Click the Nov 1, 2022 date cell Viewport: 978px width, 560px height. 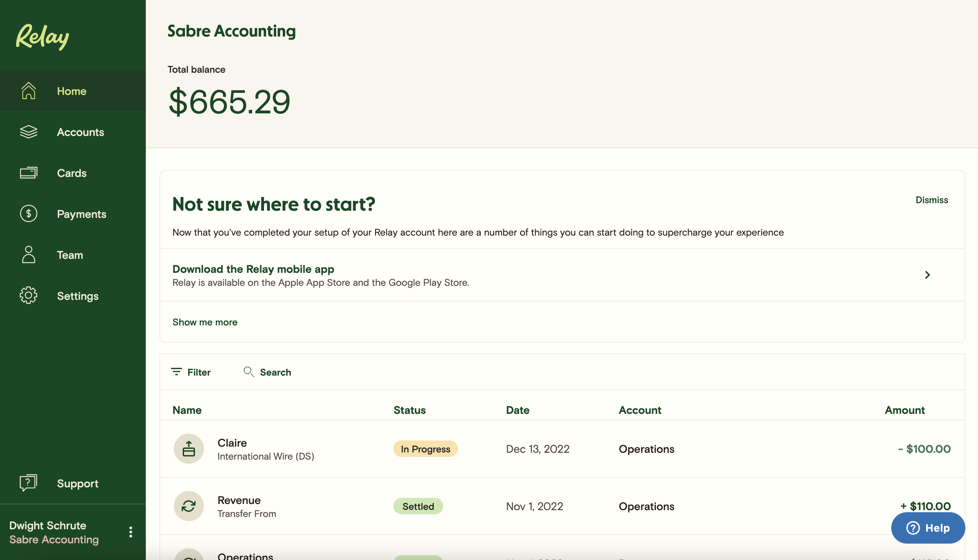coord(534,506)
